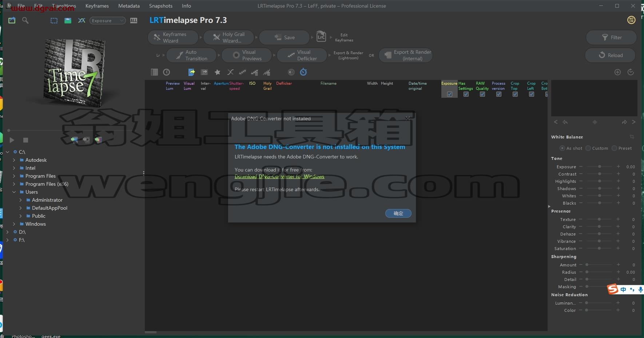Click the Contrast slider handle

click(600, 174)
